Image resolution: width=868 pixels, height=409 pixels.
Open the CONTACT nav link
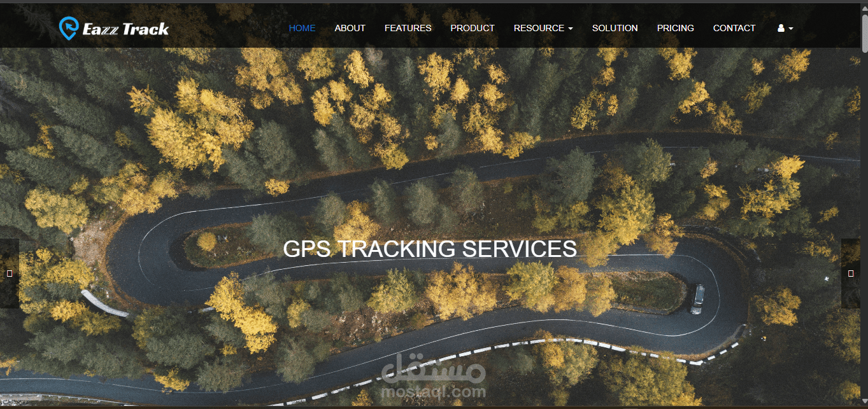734,28
